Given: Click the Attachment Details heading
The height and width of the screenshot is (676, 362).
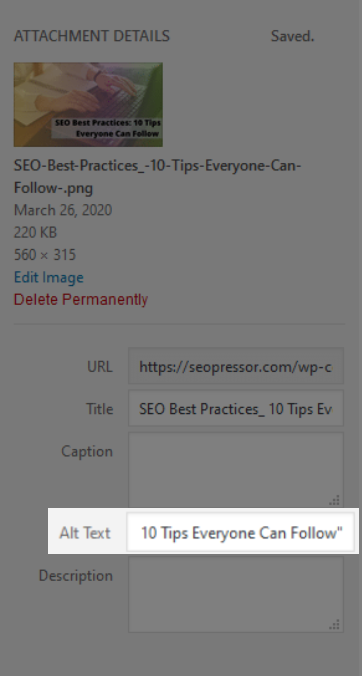Looking at the screenshot, I should 92,36.
